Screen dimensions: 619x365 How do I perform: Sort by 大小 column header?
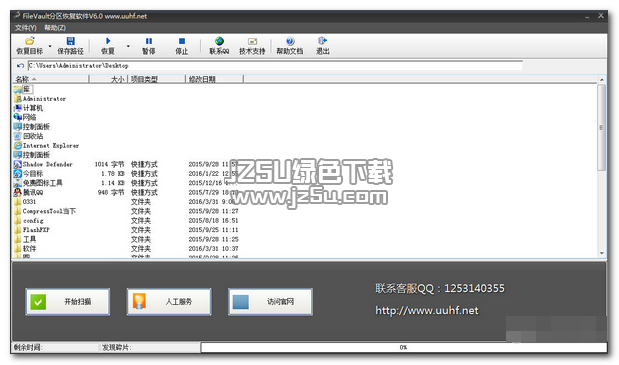point(108,79)
